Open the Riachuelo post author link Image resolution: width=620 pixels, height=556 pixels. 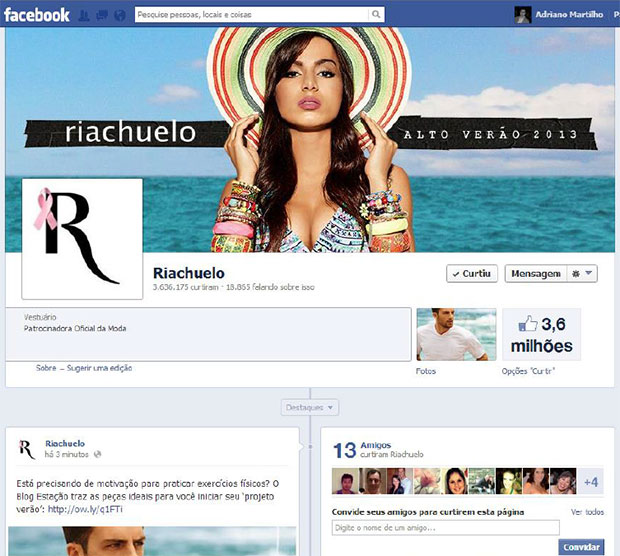click(65, 444)
